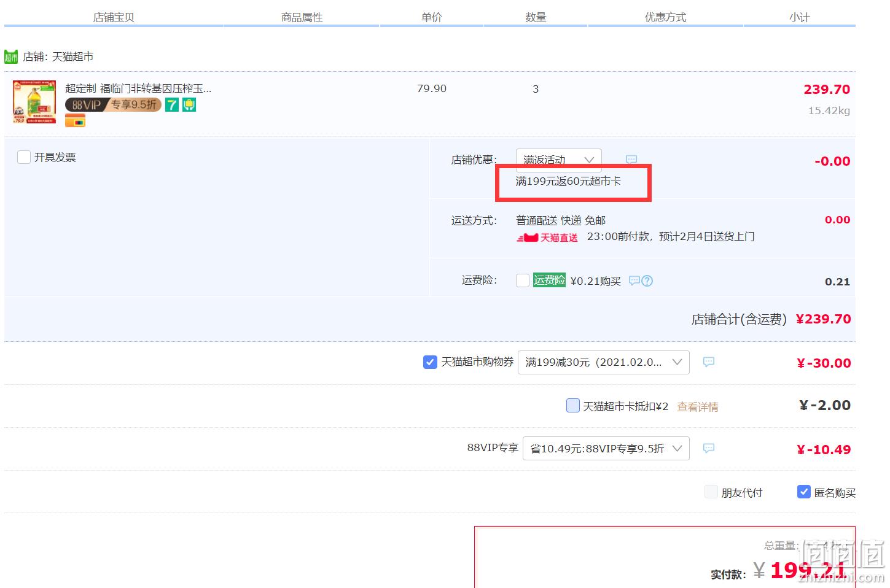Click the coupon deduction ¥-30.00
The image size is (890, 588).
point(824,363)
